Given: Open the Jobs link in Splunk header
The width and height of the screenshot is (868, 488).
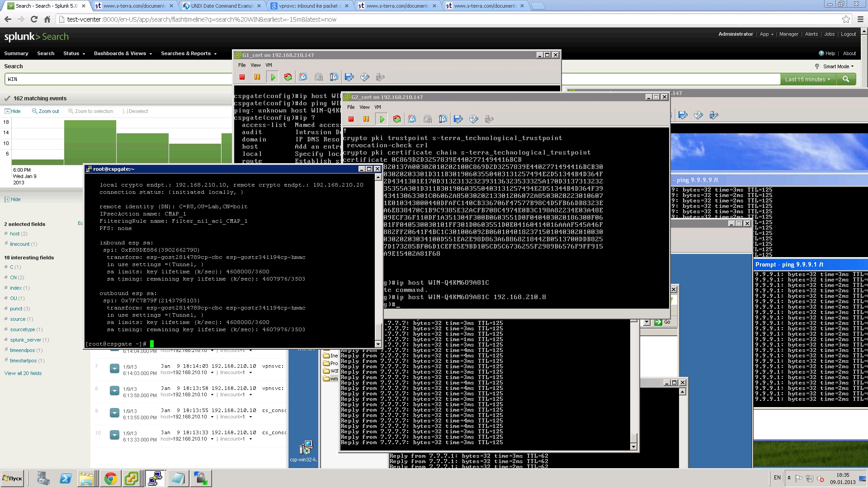Looking at the screenshot, I should (829, 34).
